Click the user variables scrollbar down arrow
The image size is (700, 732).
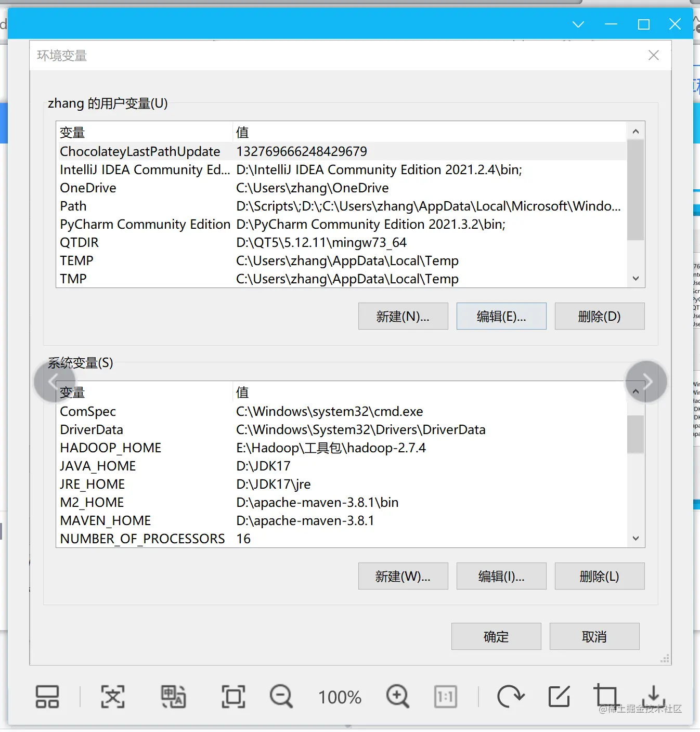(x=636, y=279)
